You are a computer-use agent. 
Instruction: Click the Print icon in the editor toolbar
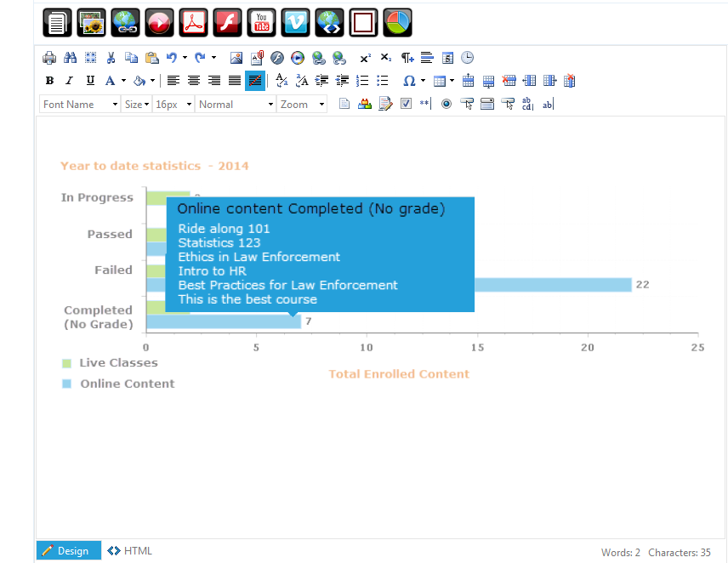(49, 58)
